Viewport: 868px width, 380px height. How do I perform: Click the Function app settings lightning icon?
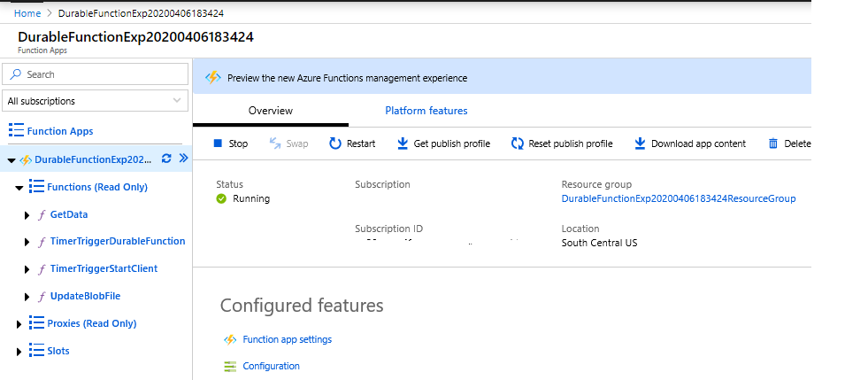point(230,339)
